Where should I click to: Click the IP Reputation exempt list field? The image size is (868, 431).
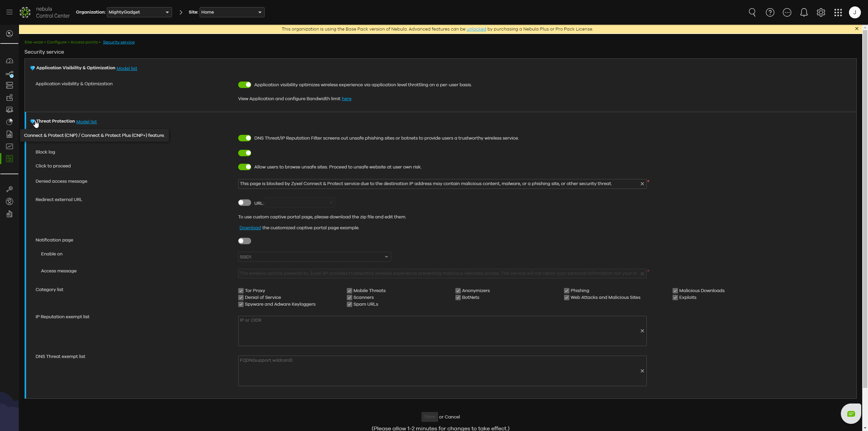[x=438, y=331]
